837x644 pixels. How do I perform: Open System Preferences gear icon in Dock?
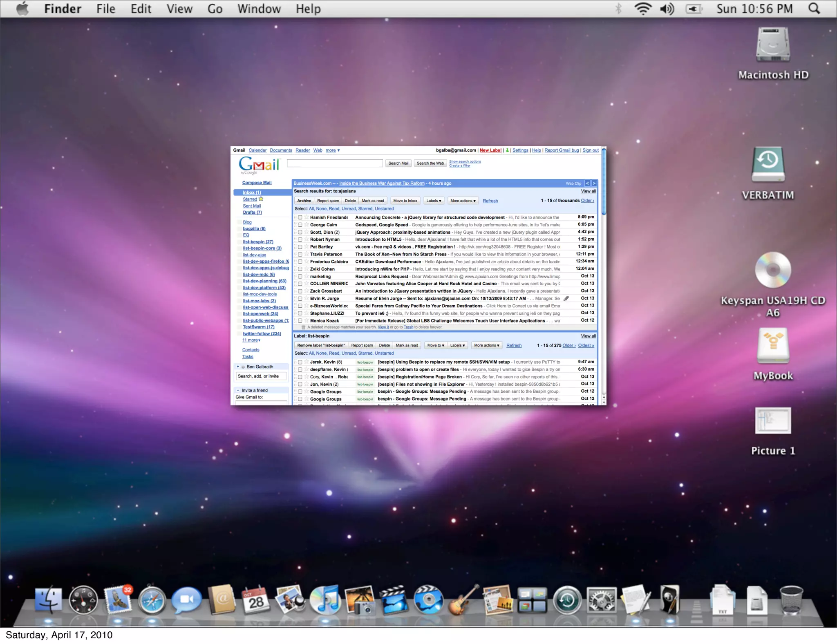[601, 601]
